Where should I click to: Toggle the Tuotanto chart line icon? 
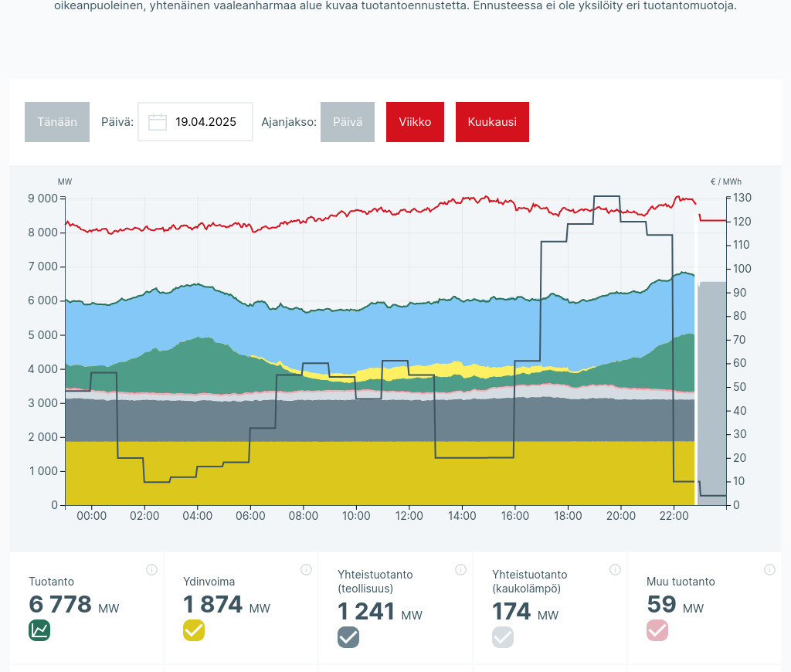pos(39,630)
